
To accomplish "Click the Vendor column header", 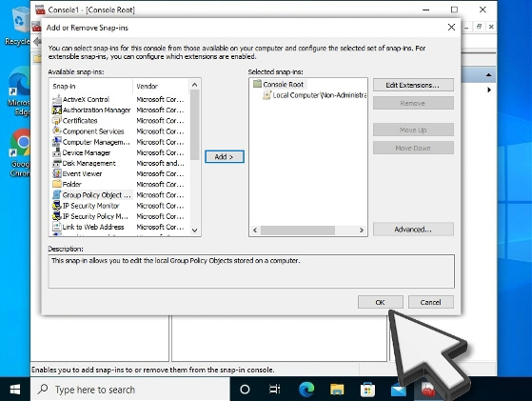I will (x=161, y=87).
